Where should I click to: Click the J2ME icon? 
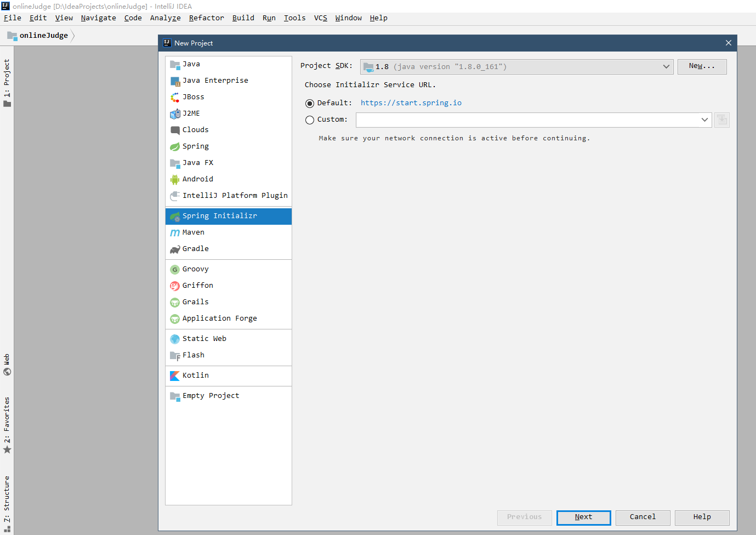click(x=175, y=114)
